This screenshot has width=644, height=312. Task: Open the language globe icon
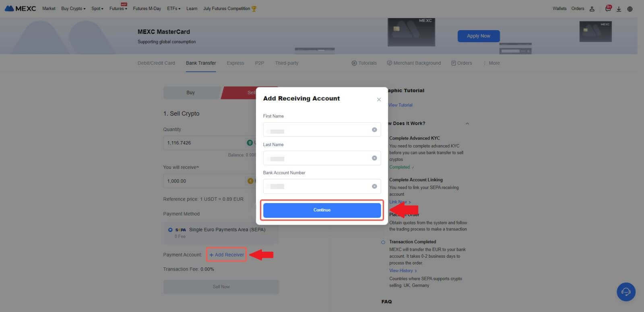(630, 9)
